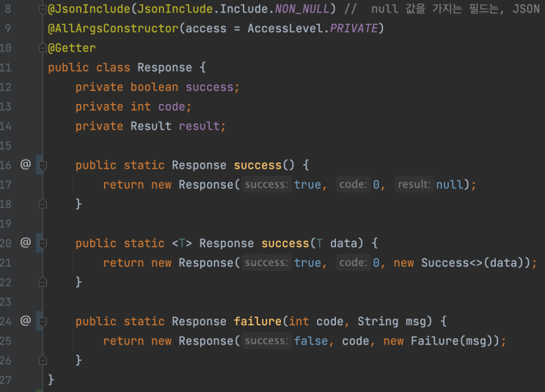The width and height of the screenshot is (545, 392).
Task: Click the Response class name declaration
Action: 165,67
